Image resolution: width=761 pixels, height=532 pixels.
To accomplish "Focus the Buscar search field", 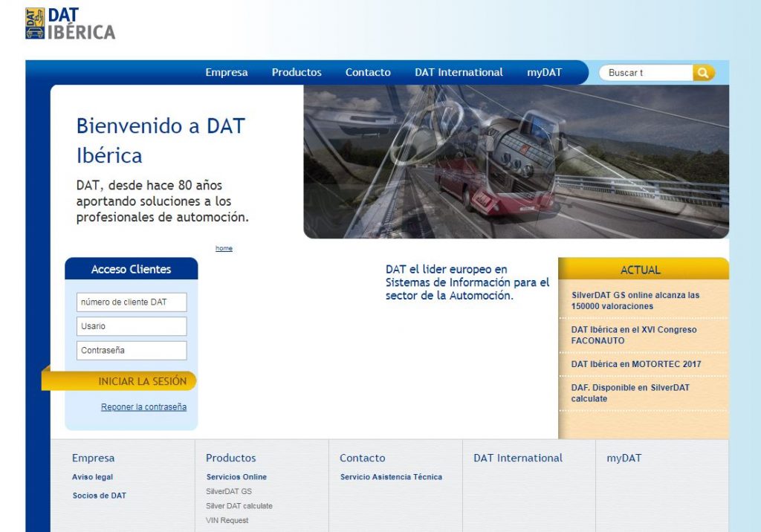I will pos(647,73).
